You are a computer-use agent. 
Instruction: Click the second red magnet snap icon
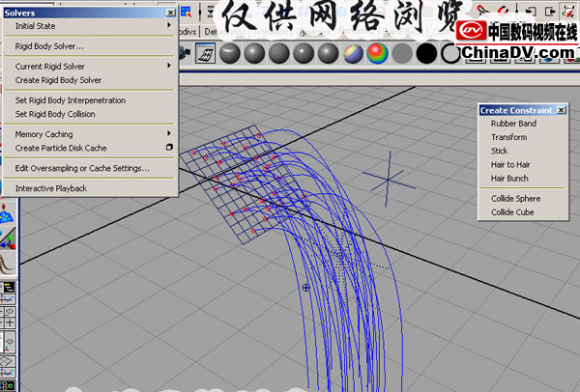pyautogui.click(x=503, y=11)
